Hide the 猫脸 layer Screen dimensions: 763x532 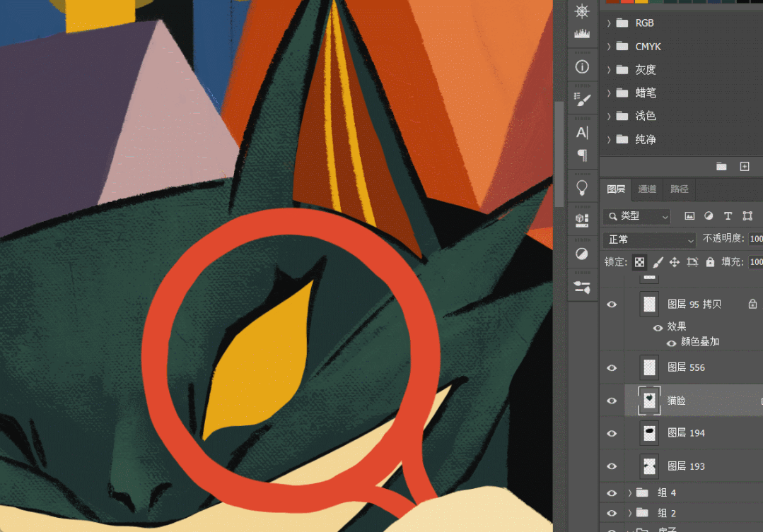pos(612,401)
